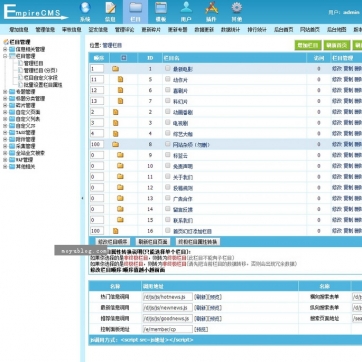Click the page icon of column ID 16
This screenshot has height=362, width=362.
point(115,231)
